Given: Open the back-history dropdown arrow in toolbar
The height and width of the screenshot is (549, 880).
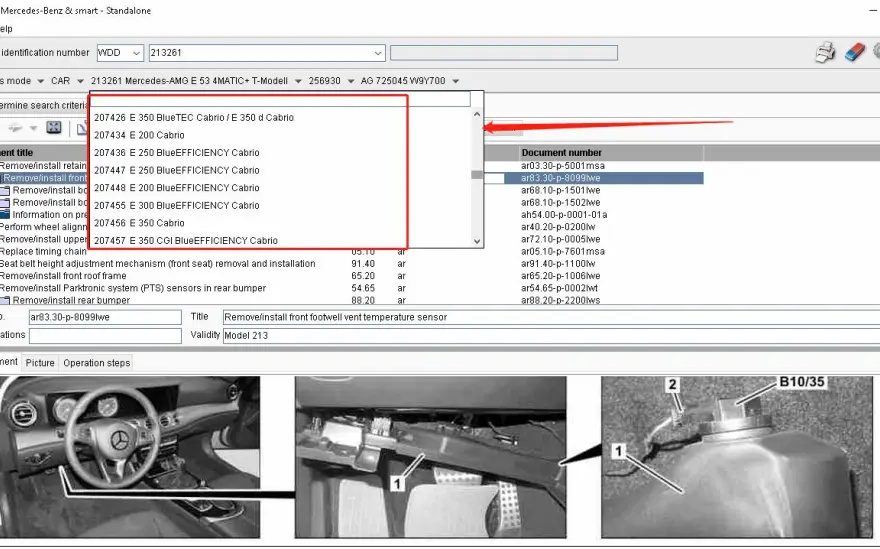Looking at the screenshot, I should point(34,128).
